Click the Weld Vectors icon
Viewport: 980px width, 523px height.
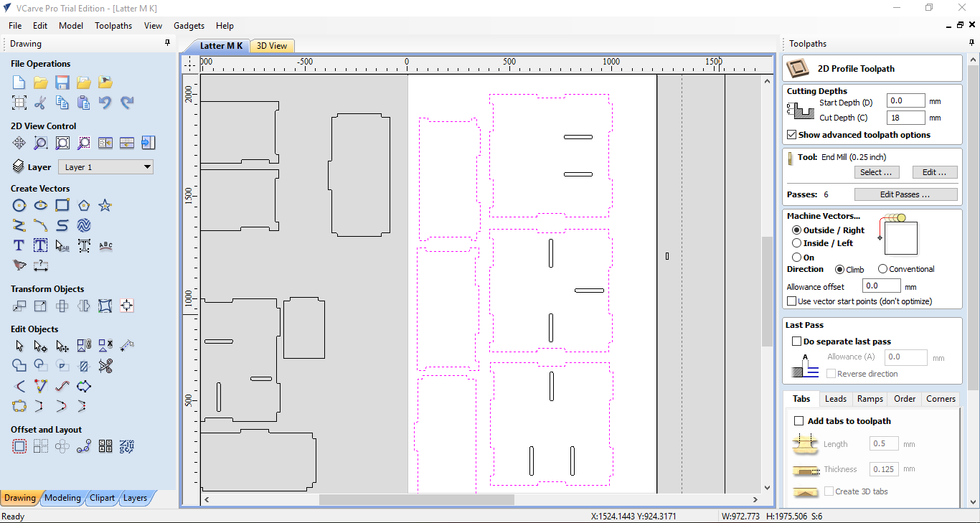[19, 366]
